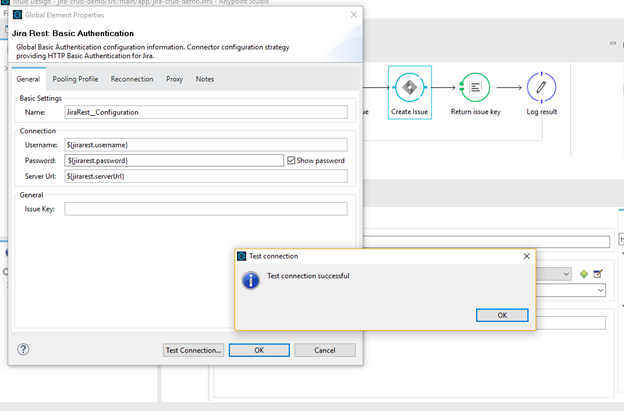
Task: Click the Server Url text field
Action: pos(205,176)
